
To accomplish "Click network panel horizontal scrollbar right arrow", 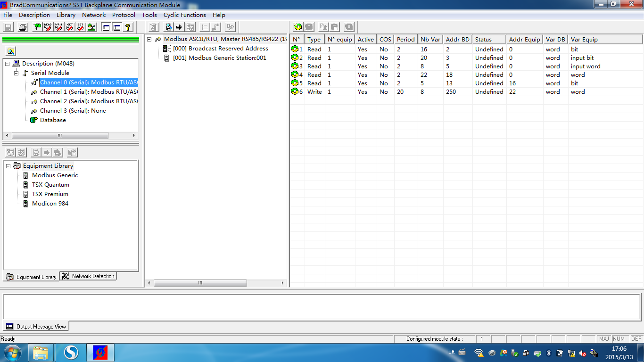I will click(x=283, y=283).
